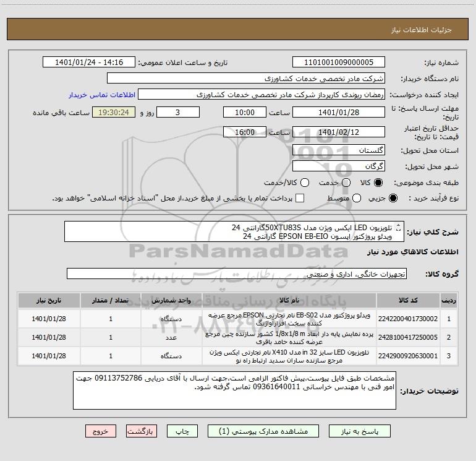Click the remaining days field showing 3
The height and width of the screenshot is (461, 476).
pyautogui.click(x=178, y=112)
